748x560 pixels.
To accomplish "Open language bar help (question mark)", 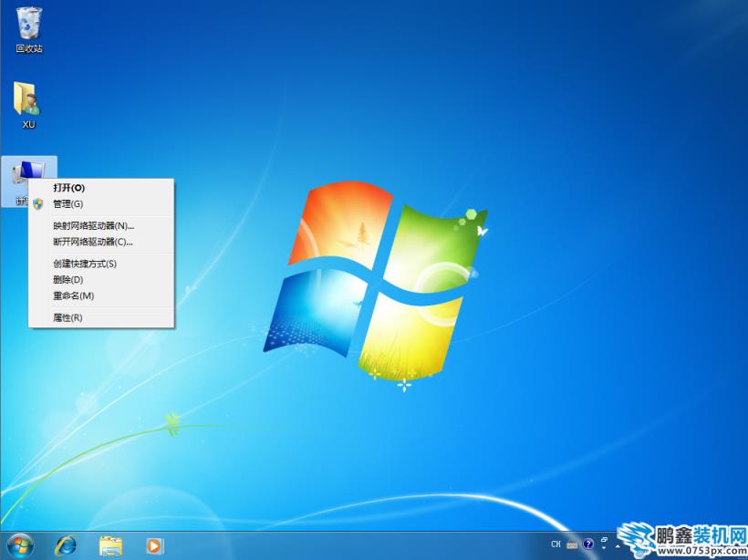I will (588, 544).
